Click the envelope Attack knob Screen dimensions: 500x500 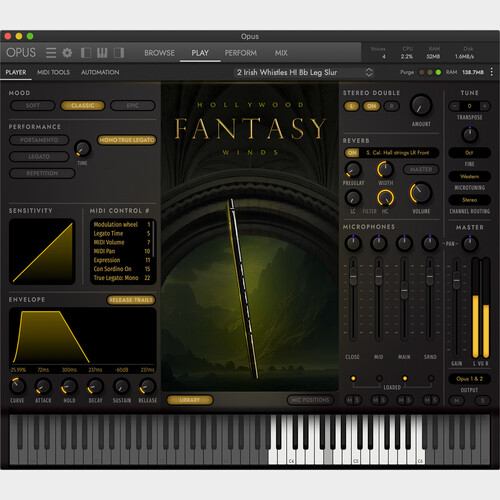(43, 386)
